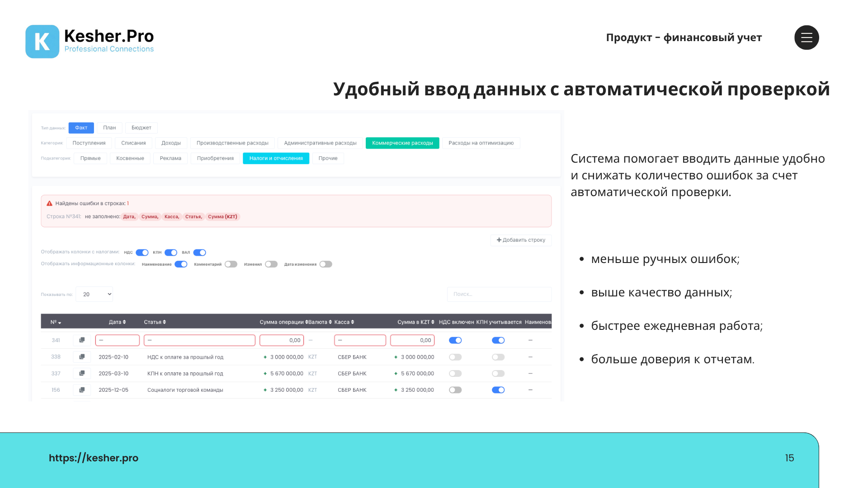Click the red warning triangle in the error banner
The image size is (868, 488).
click(x=50, y=203)
